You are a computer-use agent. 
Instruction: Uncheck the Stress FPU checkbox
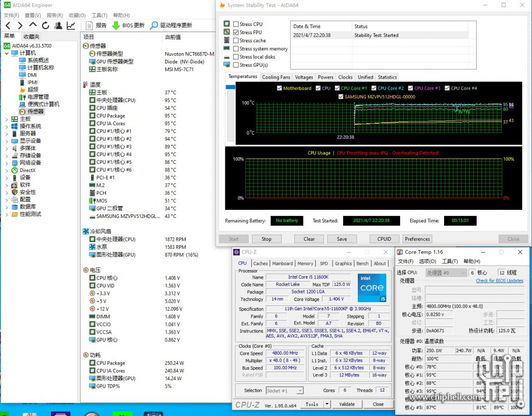pos(236,32)
